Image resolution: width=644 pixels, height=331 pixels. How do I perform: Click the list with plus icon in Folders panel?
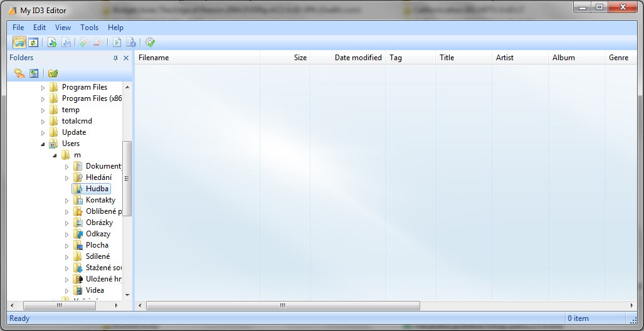click(x=34, y=73)
